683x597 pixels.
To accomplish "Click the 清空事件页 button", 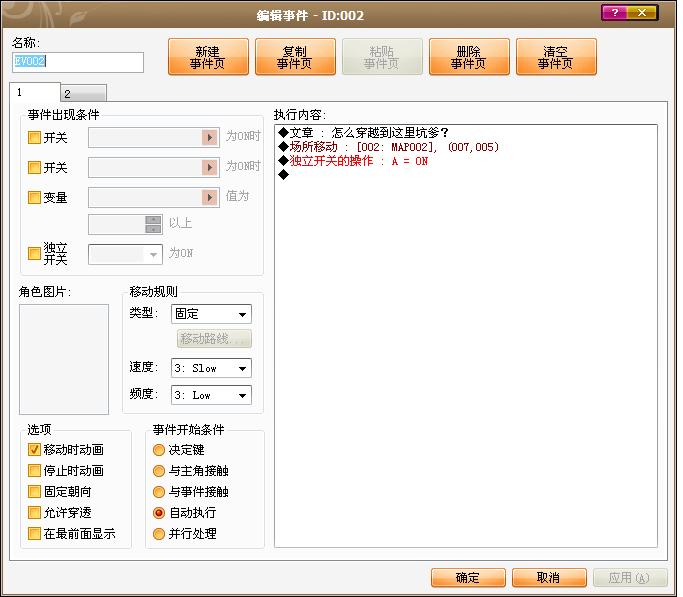I will [x=556, y=57].
